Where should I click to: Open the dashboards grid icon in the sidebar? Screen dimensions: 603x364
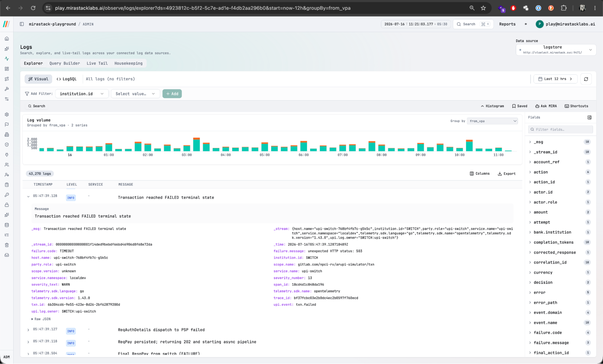pyautogui.click(x=7, y=69)
